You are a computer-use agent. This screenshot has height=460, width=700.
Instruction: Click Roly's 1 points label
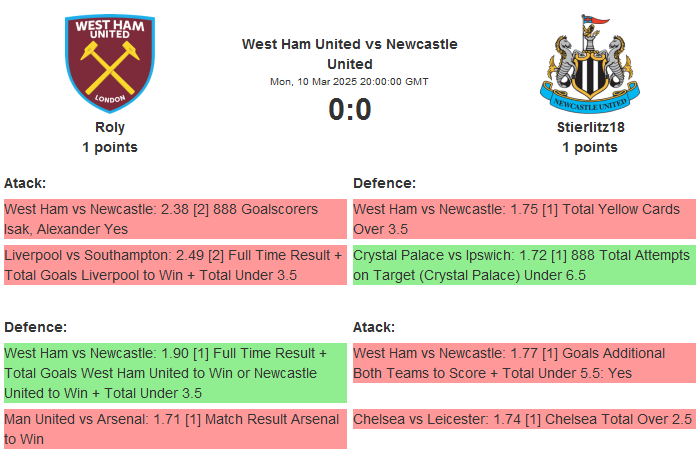click(x=110, y=147)
